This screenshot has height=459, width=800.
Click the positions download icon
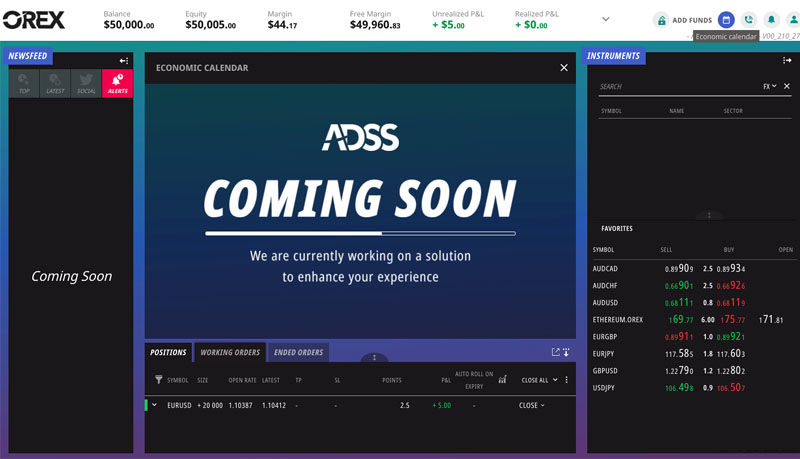[566, 352]
